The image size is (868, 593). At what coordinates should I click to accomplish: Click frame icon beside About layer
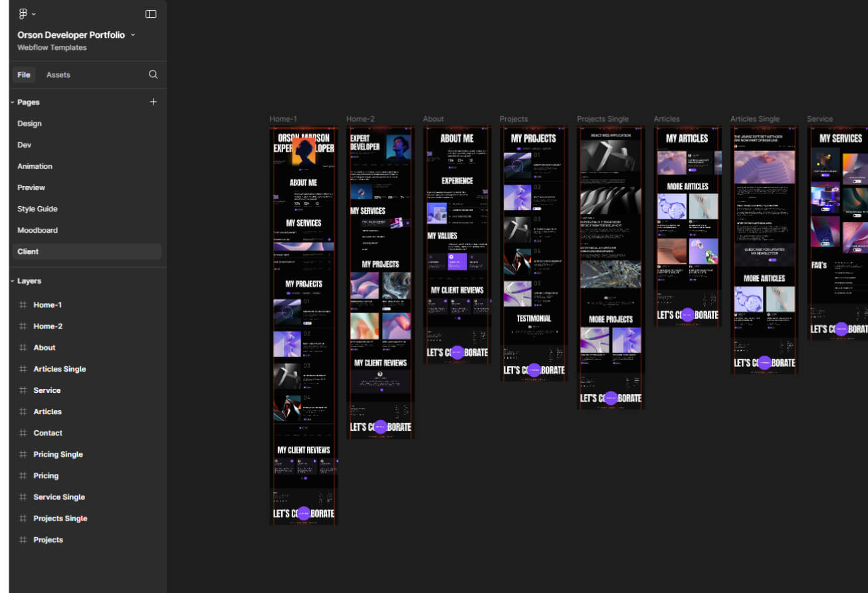point(23,348)
